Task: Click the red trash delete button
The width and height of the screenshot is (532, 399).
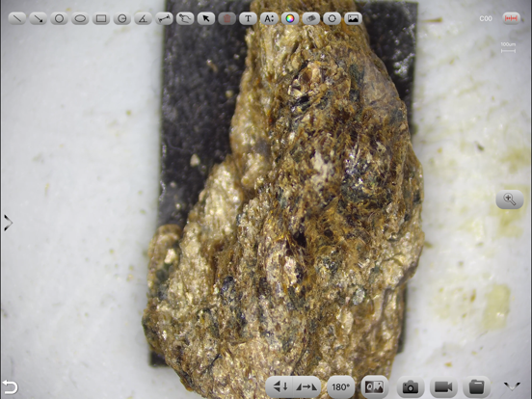Action: coord(227,18)
